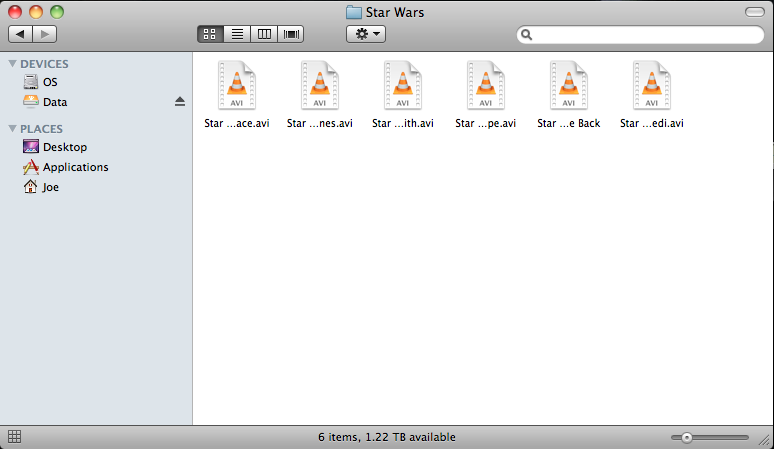The height and width of the screenshot is (449, 774).
Task: Click the Star ...ith.avi filename label
Action: 403,123
